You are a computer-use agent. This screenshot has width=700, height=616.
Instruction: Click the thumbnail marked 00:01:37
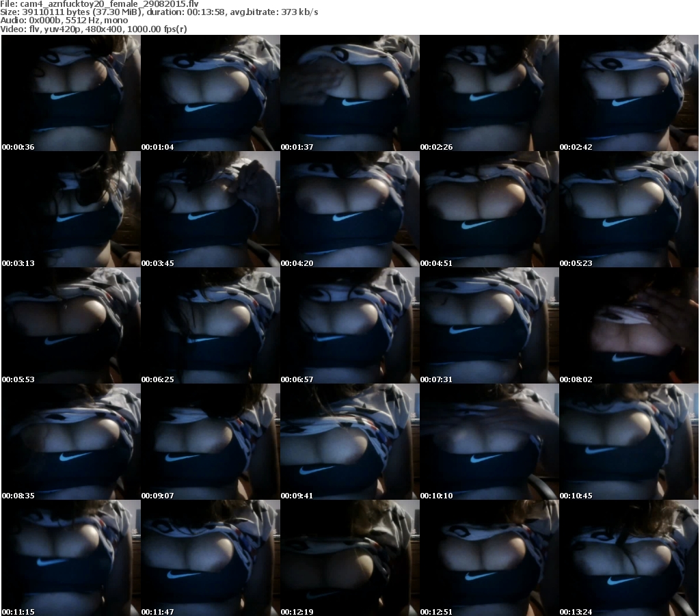pyautogui.click(x=350, y=93)
